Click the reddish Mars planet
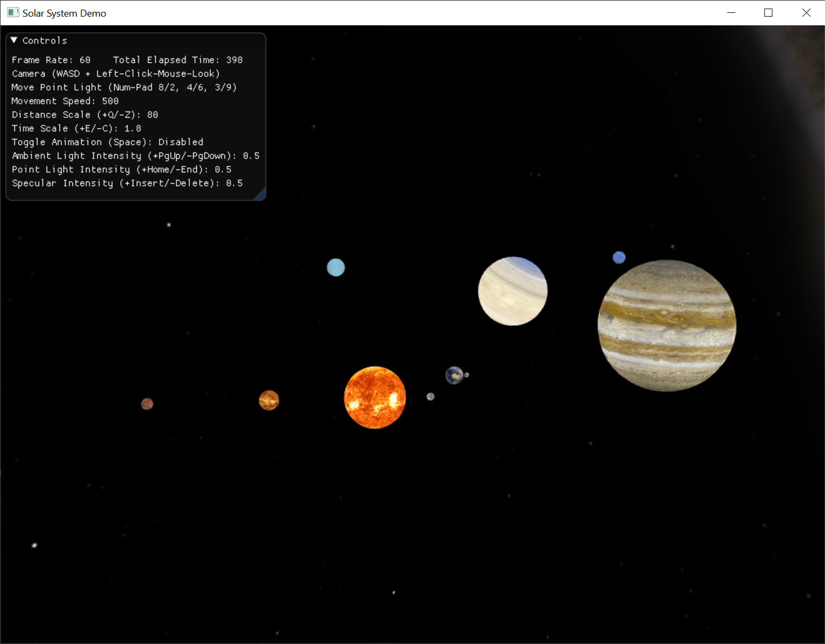Viewport: 825px width, 644px height. pos(147,404)
